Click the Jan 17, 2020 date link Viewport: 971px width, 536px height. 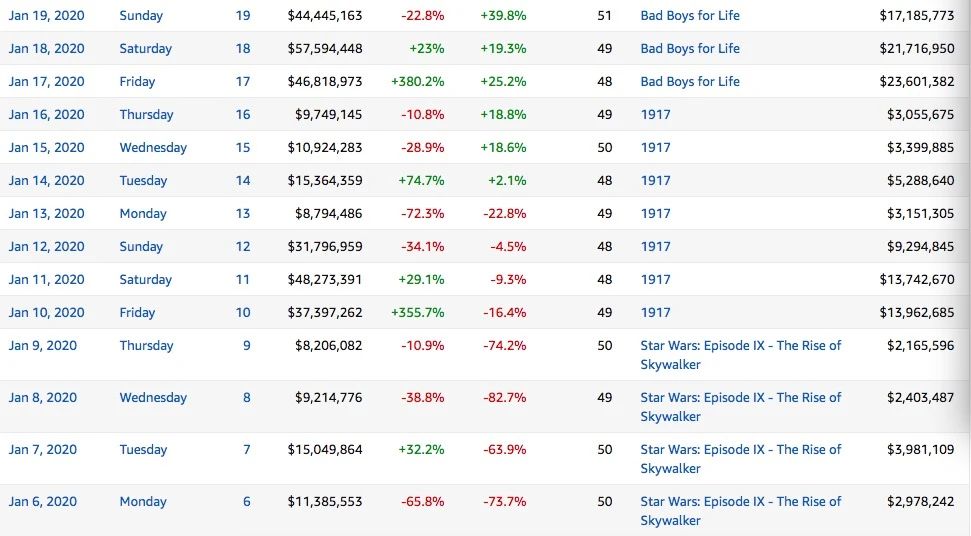coord(47,82)
